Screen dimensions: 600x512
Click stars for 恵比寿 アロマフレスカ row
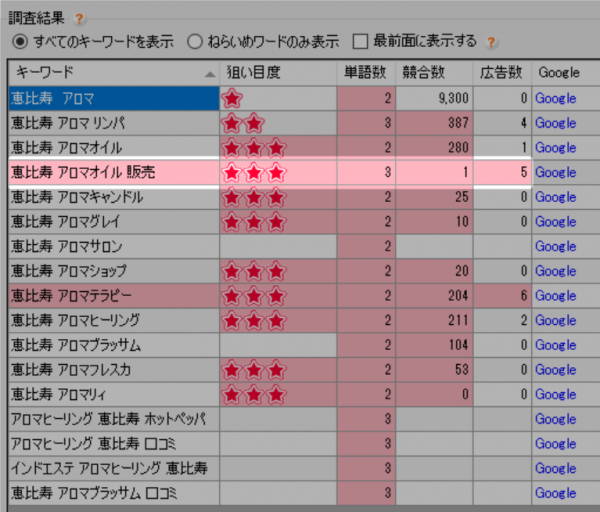click(253, 370)
